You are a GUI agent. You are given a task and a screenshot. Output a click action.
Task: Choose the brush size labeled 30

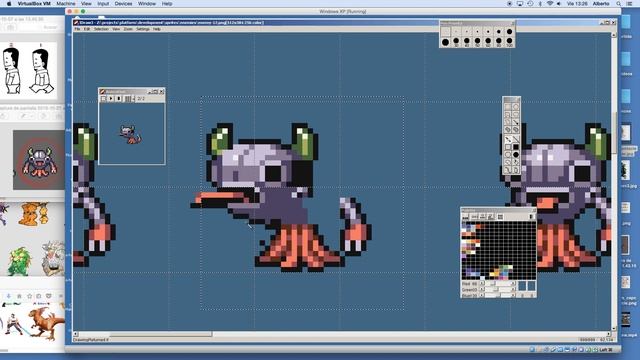[456, 42]
